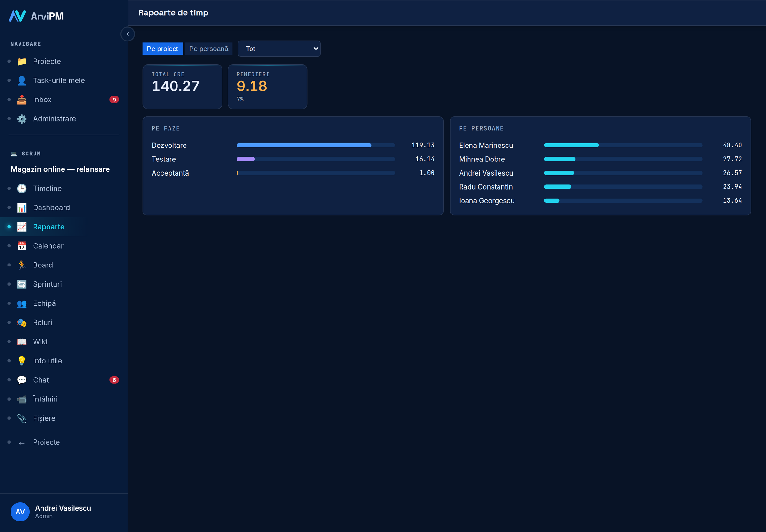Click the Rapoarte de timp page heading
This screenshot has width=766, height=532.
pyautogui.click(x=173, y=13)
